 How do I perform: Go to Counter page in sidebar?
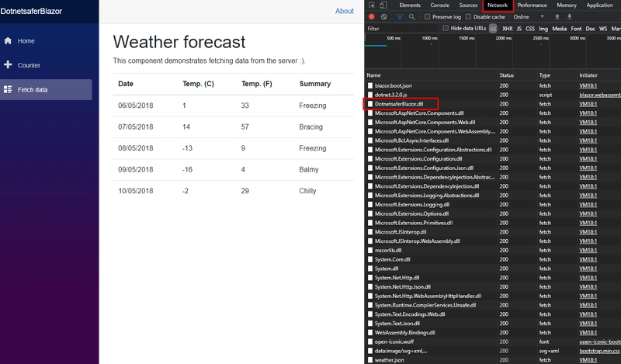pos(29,65)
